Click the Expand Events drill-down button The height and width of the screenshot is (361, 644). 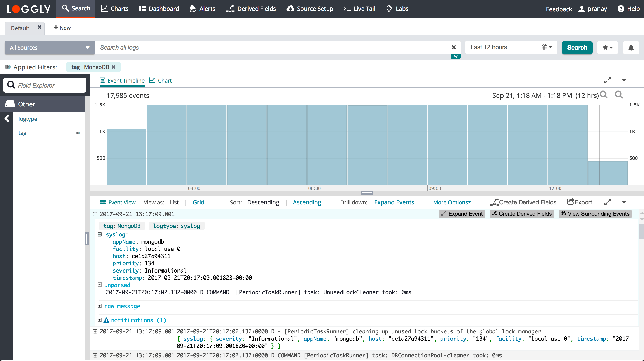pos(394,202)
